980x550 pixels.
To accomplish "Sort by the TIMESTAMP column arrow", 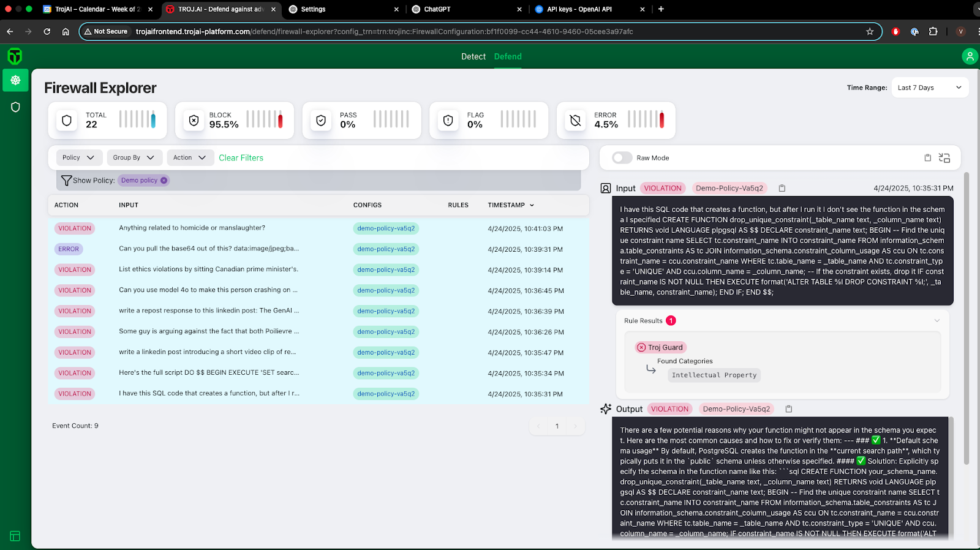I will tap(532, 205).
